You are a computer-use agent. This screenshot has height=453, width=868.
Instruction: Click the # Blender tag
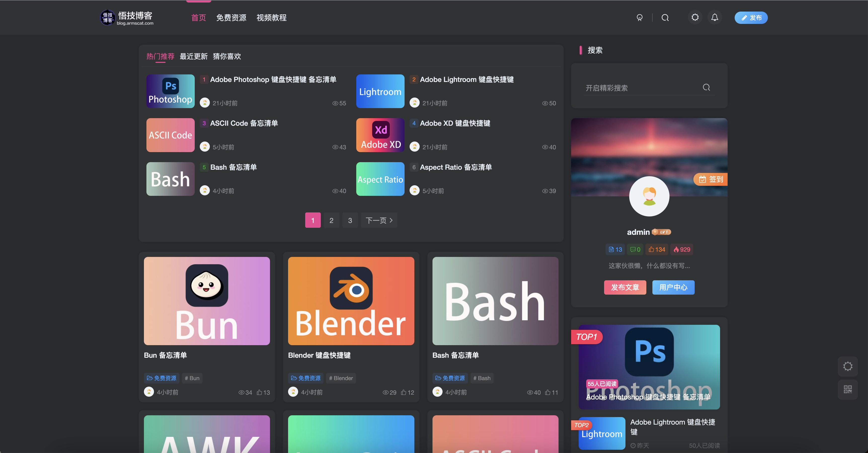(341, 378)
